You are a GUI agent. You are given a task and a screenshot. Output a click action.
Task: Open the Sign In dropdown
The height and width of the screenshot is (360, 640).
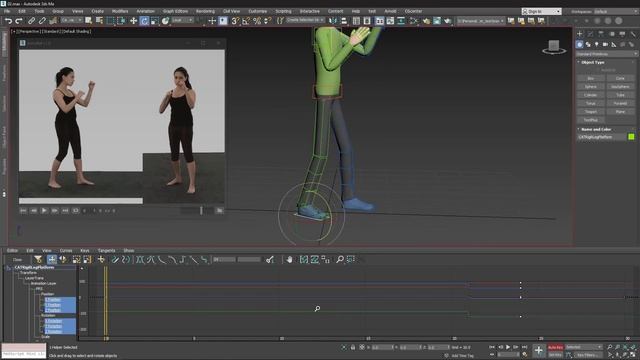coord(541,11)
